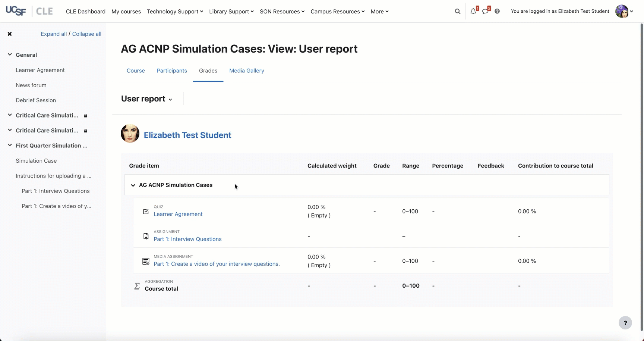Viewport: 644px width, 341px height.
Task: Open the Part 1: Interview Questions assignment link
Action: (187, 239)
